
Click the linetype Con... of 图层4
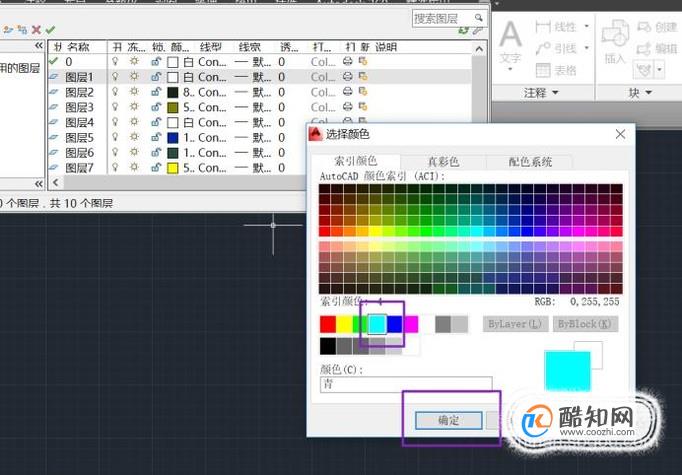point(212,123)
